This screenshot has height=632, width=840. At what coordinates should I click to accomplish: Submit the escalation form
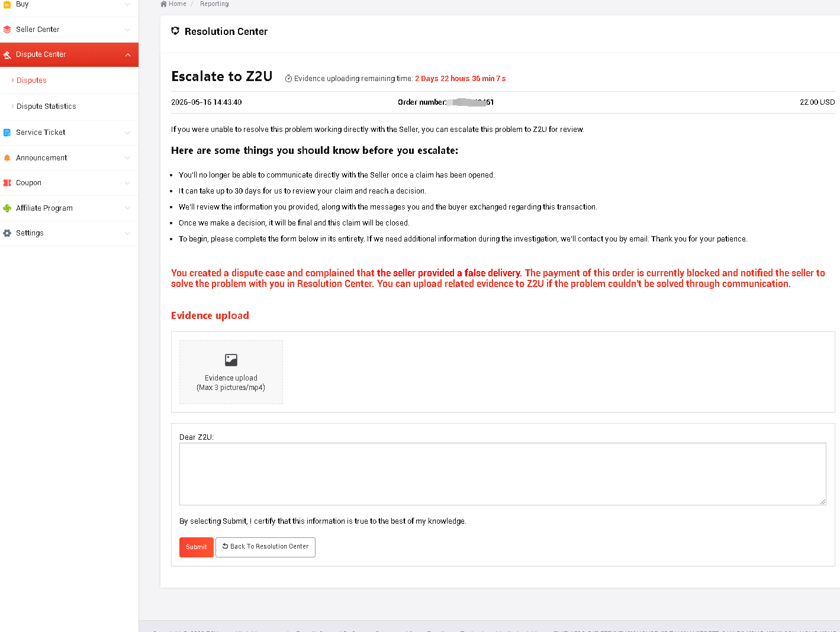click(x=197, y=547)
